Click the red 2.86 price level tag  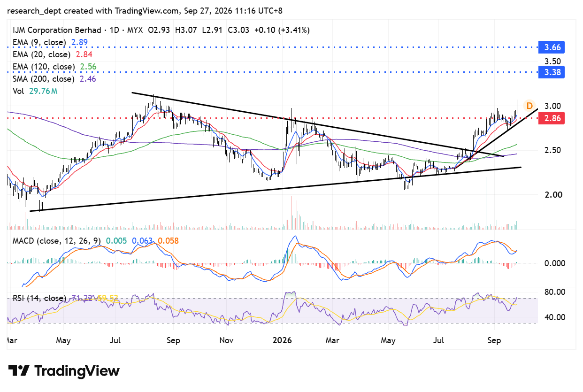(x=552, y=118)
